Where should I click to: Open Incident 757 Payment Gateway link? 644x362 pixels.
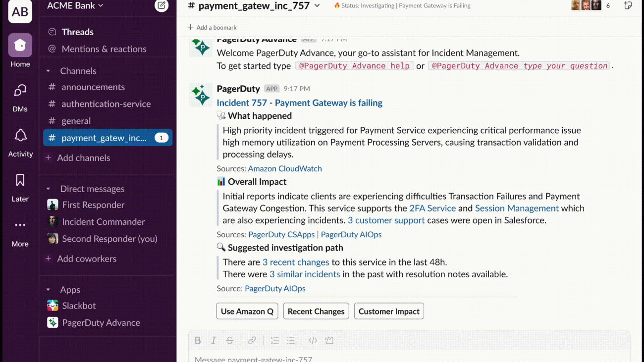pyautogui.click(x=300, y=103)
